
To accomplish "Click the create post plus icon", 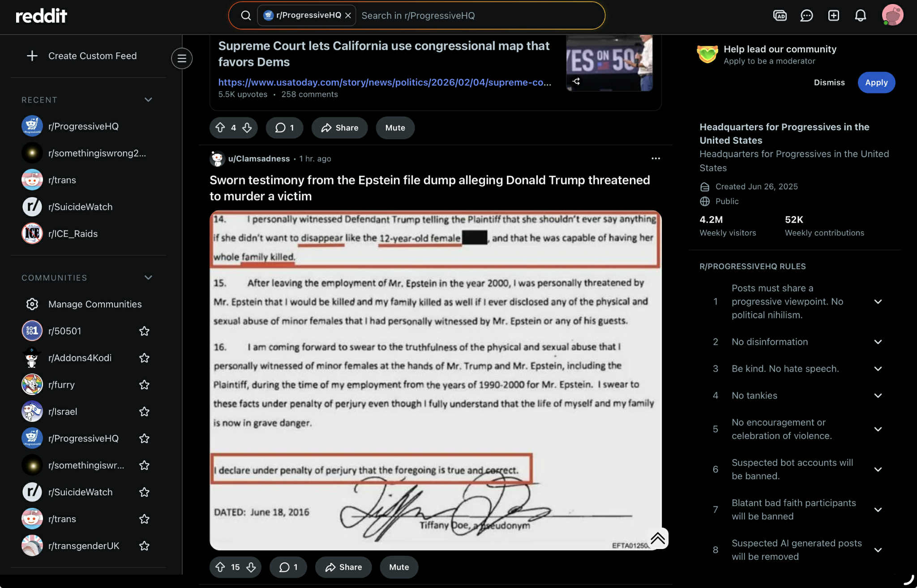I will click(833, 16).
